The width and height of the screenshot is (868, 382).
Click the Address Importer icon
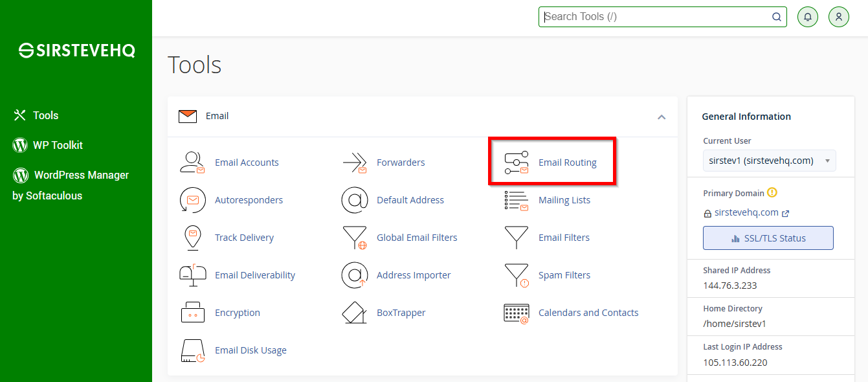[355, 275]
